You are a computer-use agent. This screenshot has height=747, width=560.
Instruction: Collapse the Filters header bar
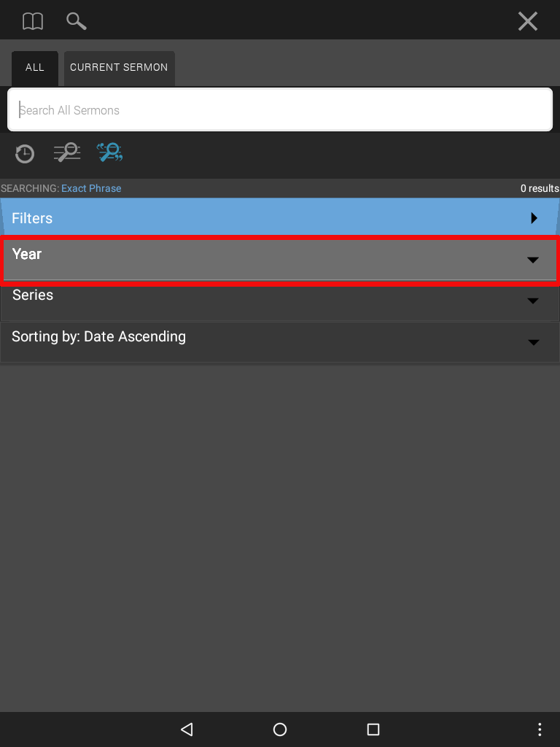tap(280, 217)
